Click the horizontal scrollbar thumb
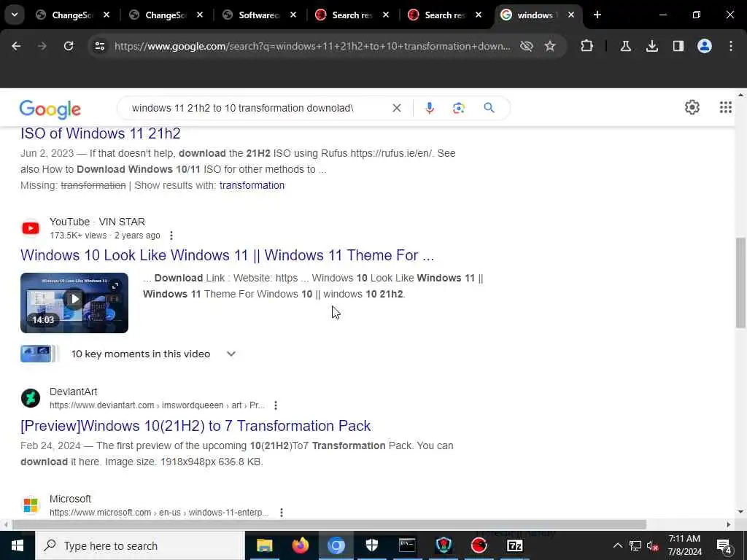747x560 pixels. (329, 525)
